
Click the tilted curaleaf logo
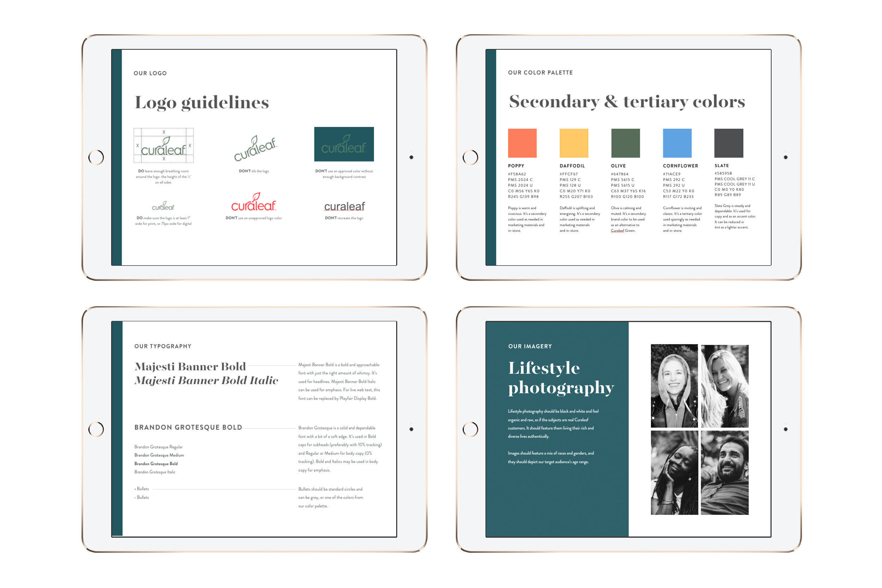[x=256, y=148]
